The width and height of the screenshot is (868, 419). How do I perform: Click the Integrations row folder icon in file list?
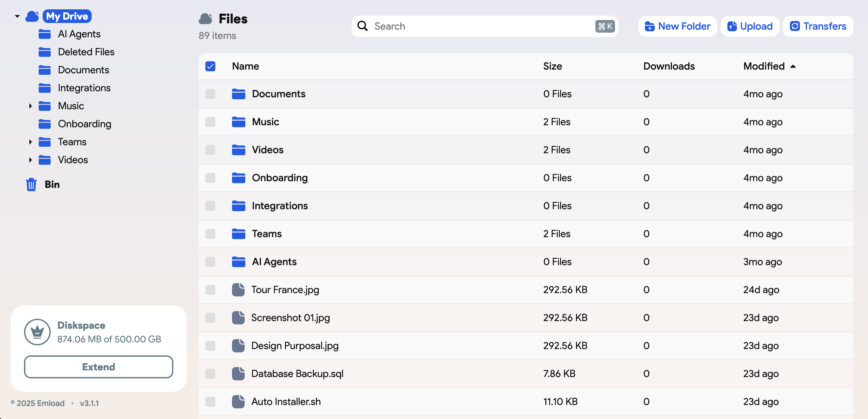click(x=239, y=206)
